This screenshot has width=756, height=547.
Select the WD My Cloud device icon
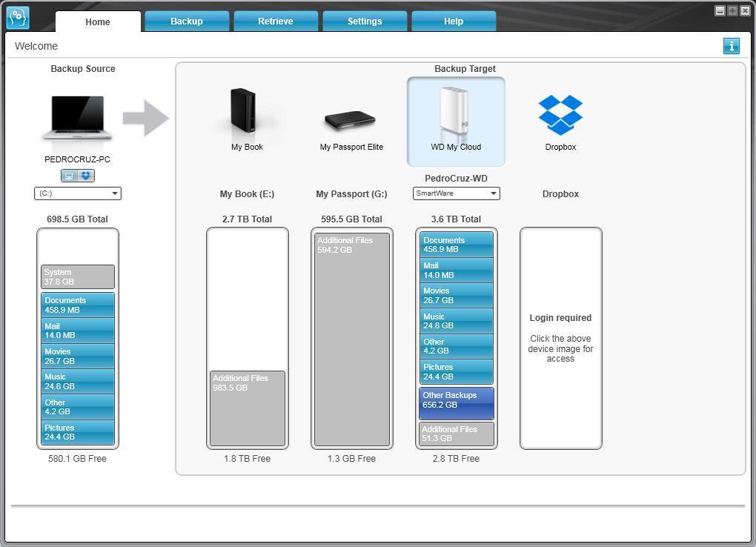pyautogui.click(x=454, y=112)
